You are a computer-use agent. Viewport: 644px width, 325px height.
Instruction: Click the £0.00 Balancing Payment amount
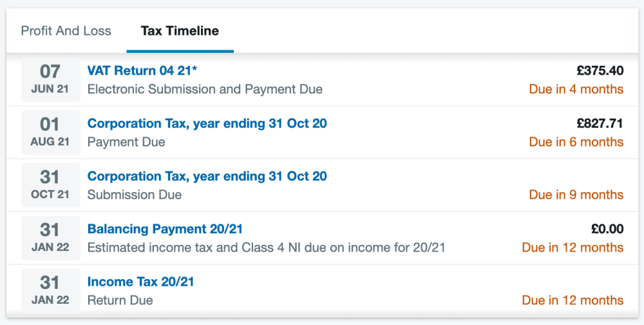[607, 229]
